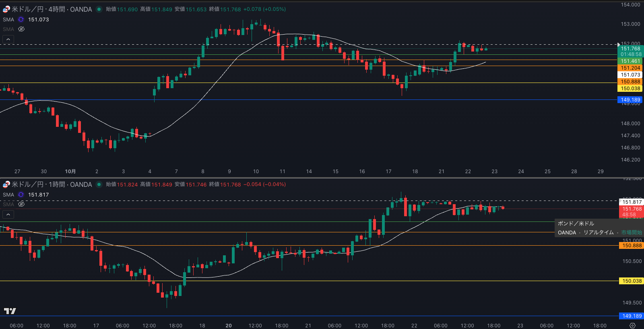Click the purple SMA refresh icon on 4-hour chart
The width and height of the screenshot is (644, 329).
coord(21,19)
